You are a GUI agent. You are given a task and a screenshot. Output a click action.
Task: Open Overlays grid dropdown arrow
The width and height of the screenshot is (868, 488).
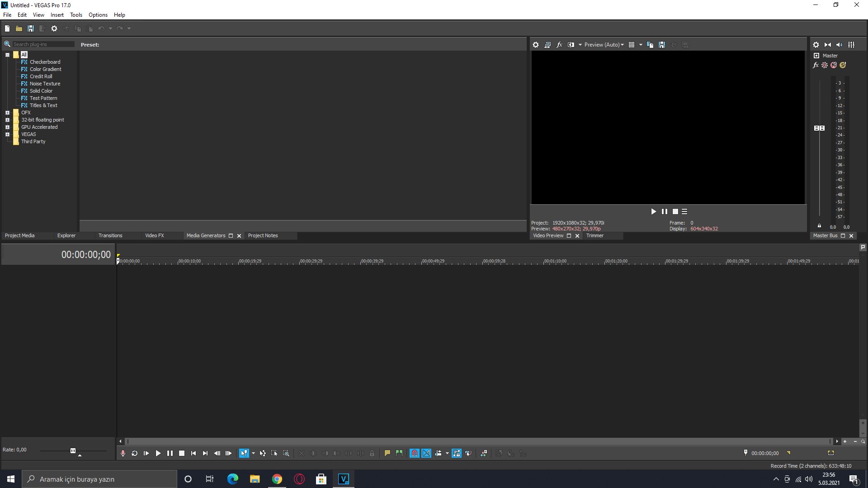tap(641, 45)
